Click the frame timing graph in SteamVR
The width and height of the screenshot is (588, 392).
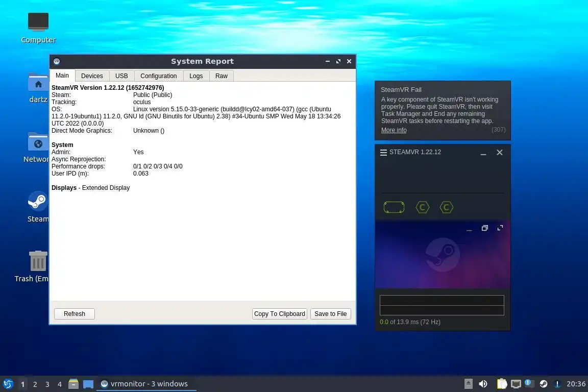(442, 305)
